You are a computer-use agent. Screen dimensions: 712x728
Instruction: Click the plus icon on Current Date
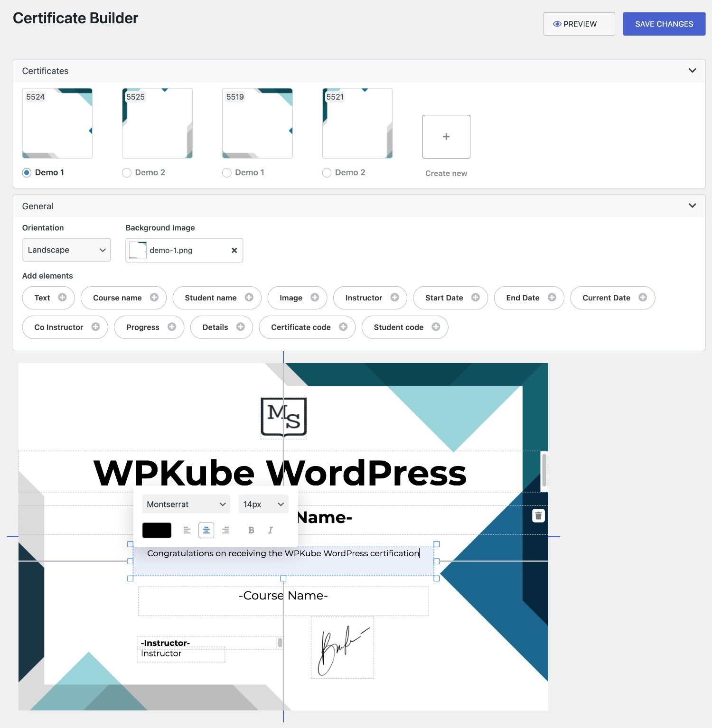click(643, 298)
